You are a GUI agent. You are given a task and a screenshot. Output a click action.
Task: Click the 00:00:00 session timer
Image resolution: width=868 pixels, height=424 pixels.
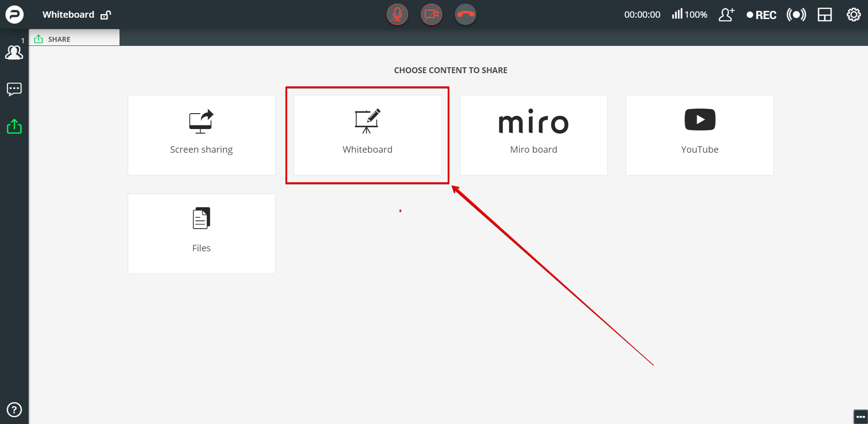coord(642,15)
